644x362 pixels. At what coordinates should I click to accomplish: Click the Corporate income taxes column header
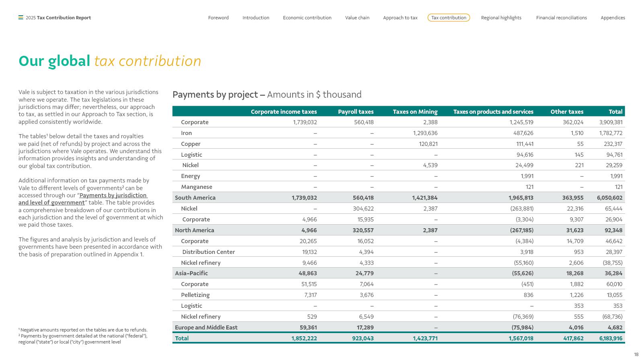pyautogui.click(x=284, y=112)
